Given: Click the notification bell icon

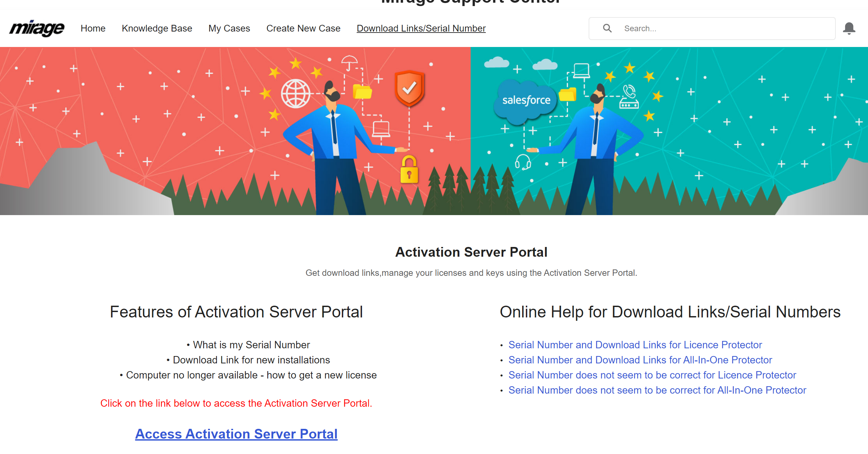Looking at the screenshot, I should 849,28.
